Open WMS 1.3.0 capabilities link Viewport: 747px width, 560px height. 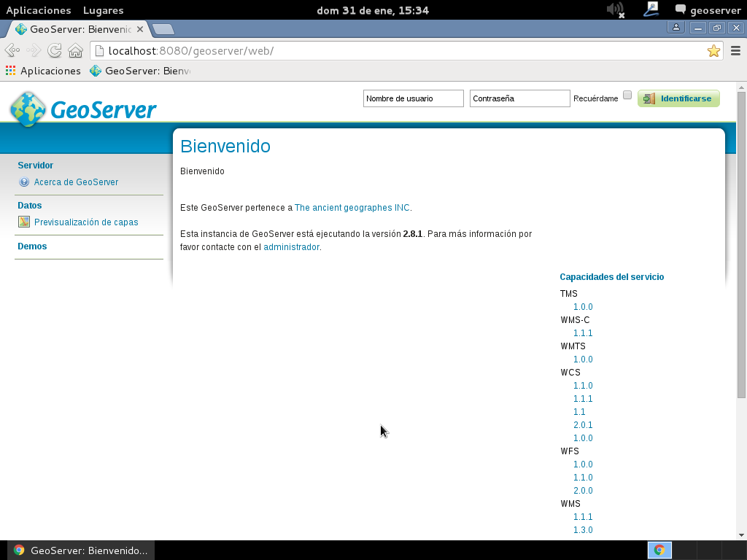click(x=583, y=529)
